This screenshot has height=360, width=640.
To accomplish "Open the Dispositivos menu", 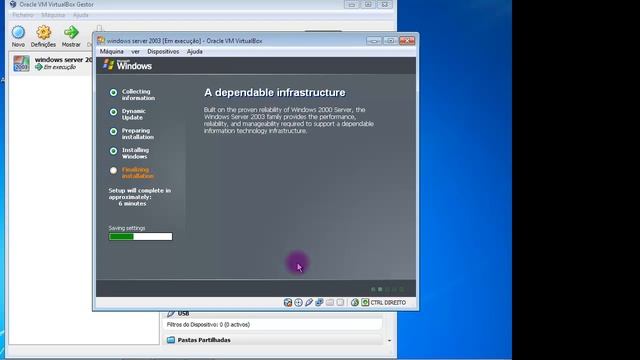I will pyautogui.click(x=163, y=51).
